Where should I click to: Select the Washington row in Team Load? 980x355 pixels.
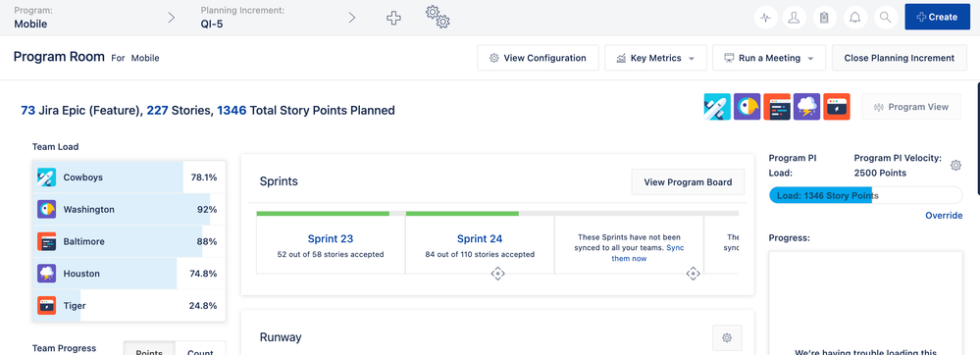click(129, 210)
